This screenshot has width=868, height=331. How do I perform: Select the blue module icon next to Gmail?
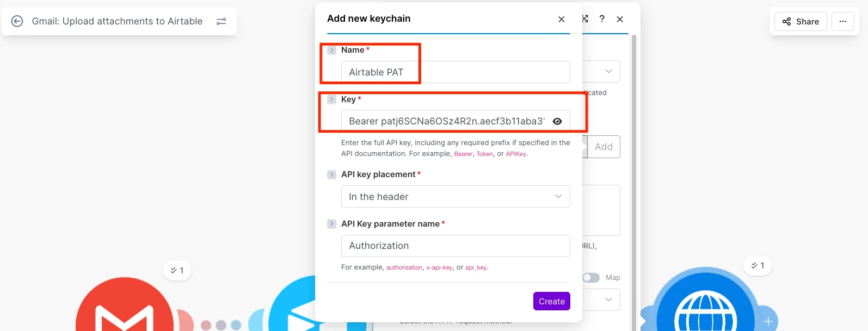tap(292, 304)
